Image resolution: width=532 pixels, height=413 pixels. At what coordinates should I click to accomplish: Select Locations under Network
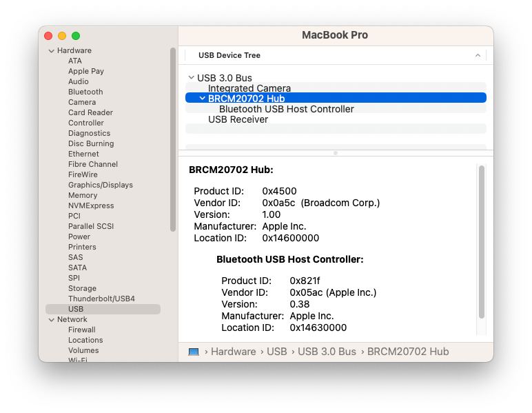[x=85, y=340]
